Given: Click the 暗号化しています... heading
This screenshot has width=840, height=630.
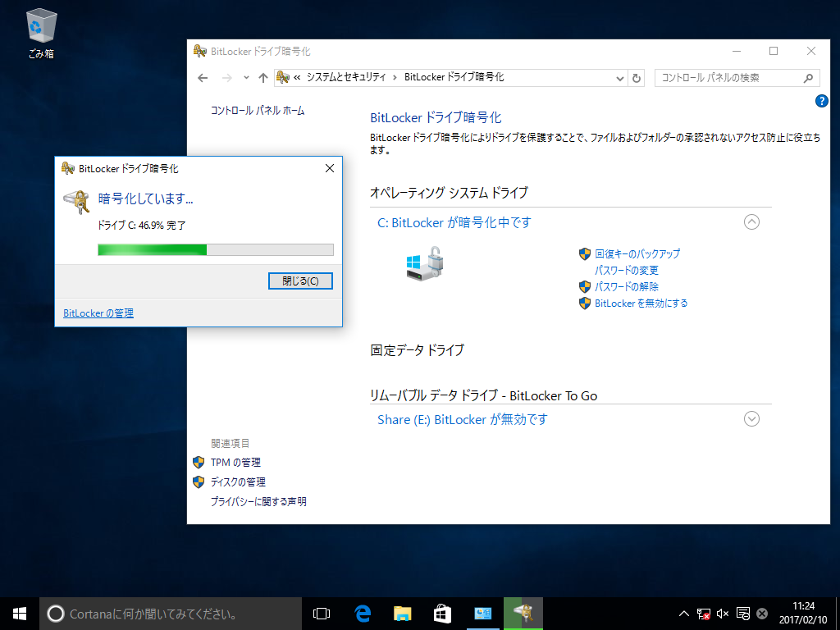Looking at the screenshot, I should coord(146,199).
